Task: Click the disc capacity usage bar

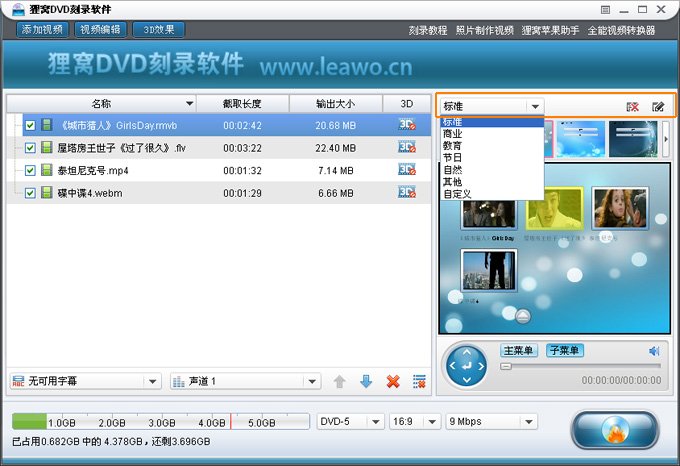Action: [161, 421]
